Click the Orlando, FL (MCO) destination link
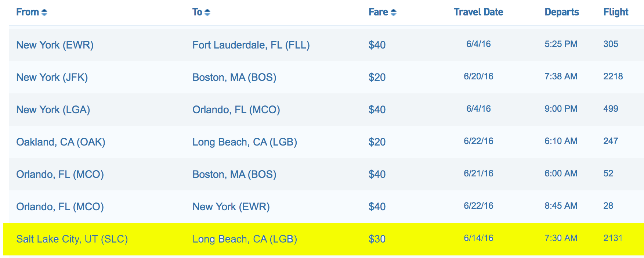Screen dimensions: 644x258 [236, 110]
